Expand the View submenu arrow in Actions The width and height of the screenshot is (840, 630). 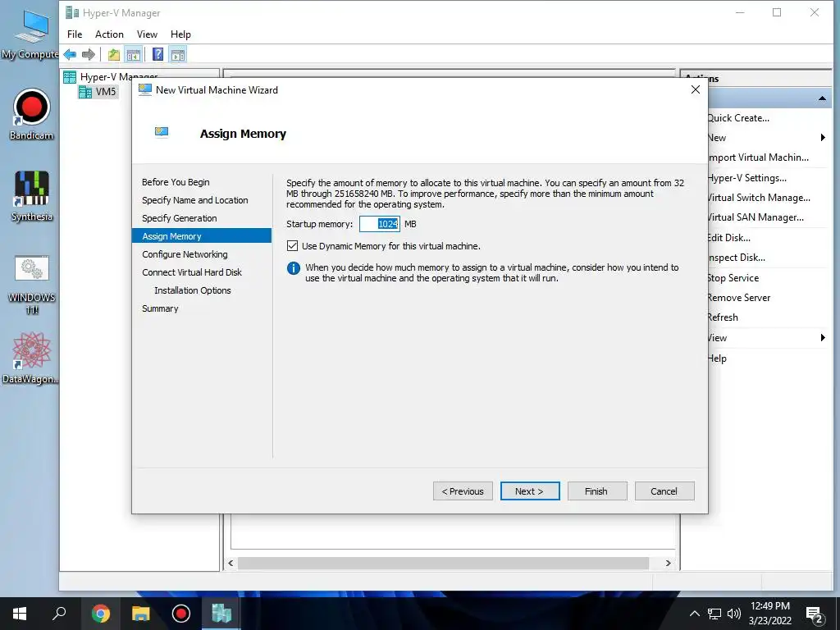click(823, 337)
